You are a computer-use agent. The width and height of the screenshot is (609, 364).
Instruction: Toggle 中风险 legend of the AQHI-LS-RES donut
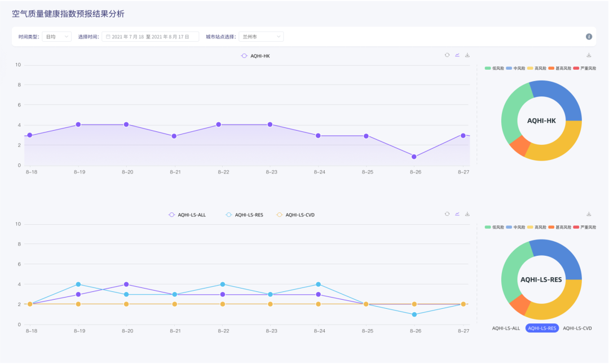pos(515,227)
